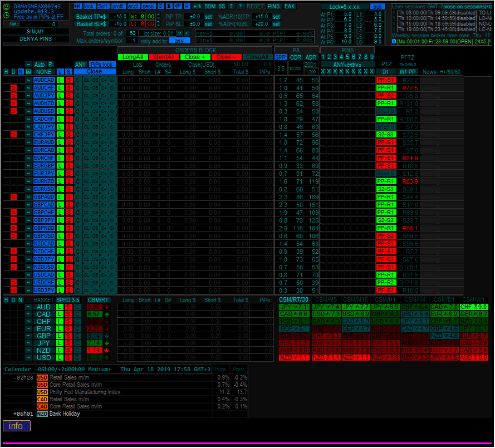The image size is (495, 448).
Task: Click the JPY 7.1 strength cell in CSM/RT/30
Action: [x=294, y=307]
